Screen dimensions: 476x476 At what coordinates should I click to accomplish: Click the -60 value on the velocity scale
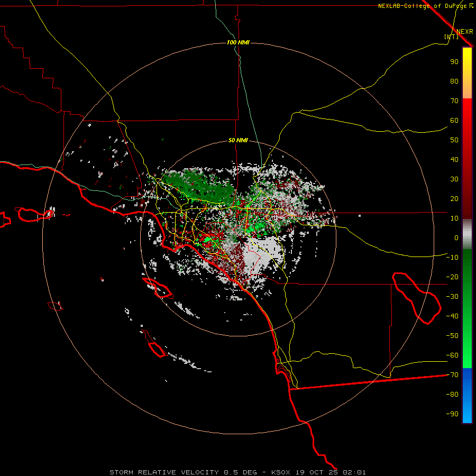point(452,355)
